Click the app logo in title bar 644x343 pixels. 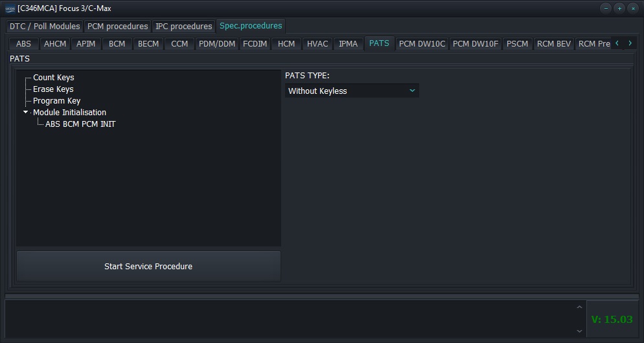[10, 8]
